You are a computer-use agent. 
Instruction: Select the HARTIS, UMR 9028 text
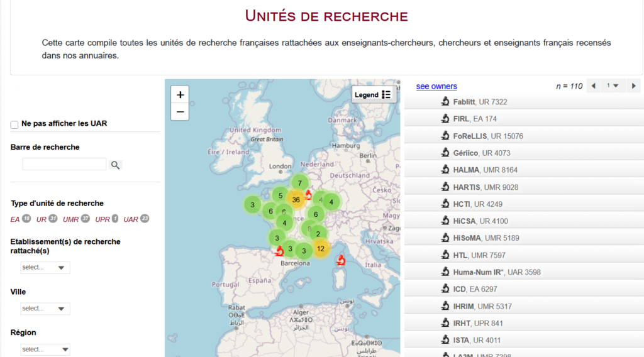[486, 187]
